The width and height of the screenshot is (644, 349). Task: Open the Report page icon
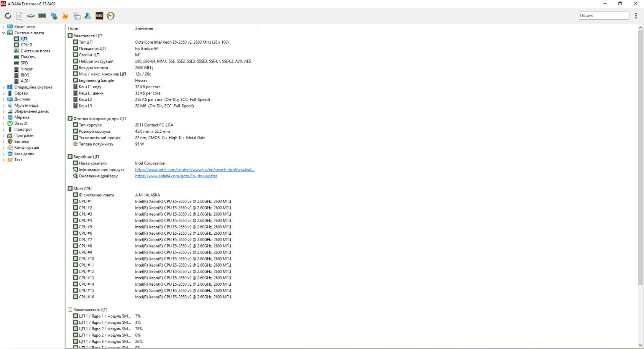pos(19,16)
